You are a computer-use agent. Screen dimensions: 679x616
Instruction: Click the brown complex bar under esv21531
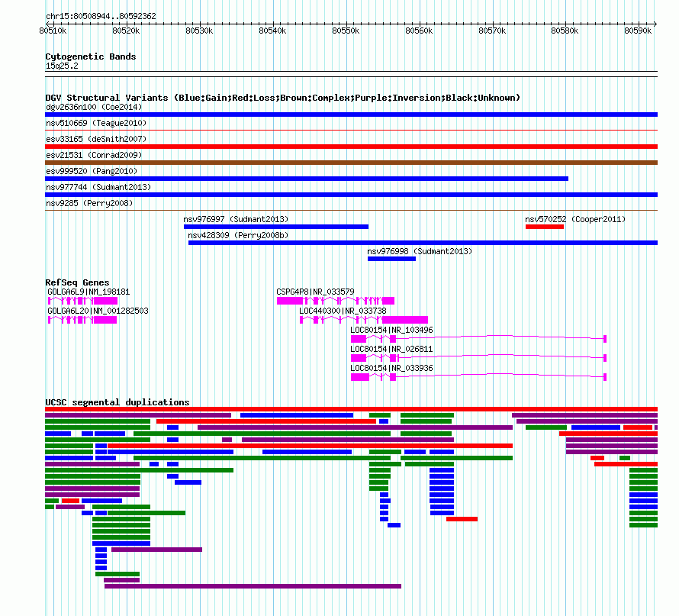(x=351, y=163)
